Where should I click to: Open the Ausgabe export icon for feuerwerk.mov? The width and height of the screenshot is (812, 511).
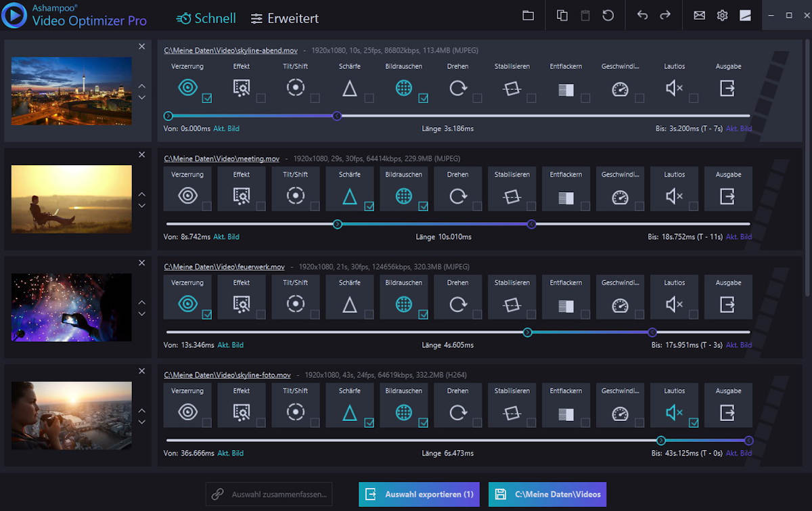[x=727, y=305]
